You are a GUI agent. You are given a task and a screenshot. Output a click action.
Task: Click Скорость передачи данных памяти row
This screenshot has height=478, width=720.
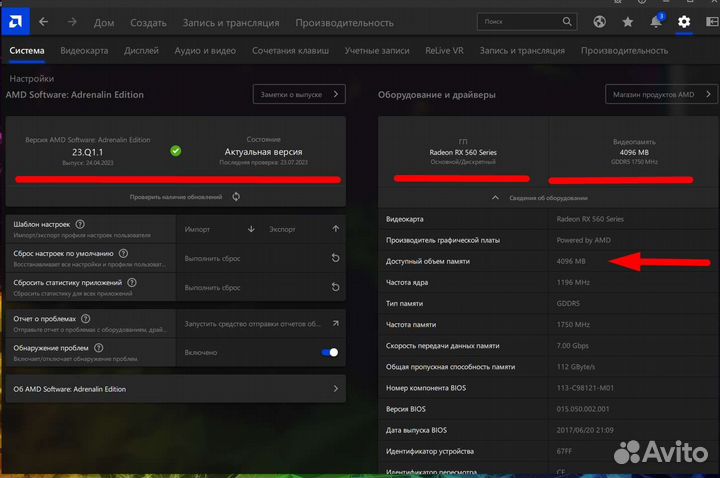[549, 346]
